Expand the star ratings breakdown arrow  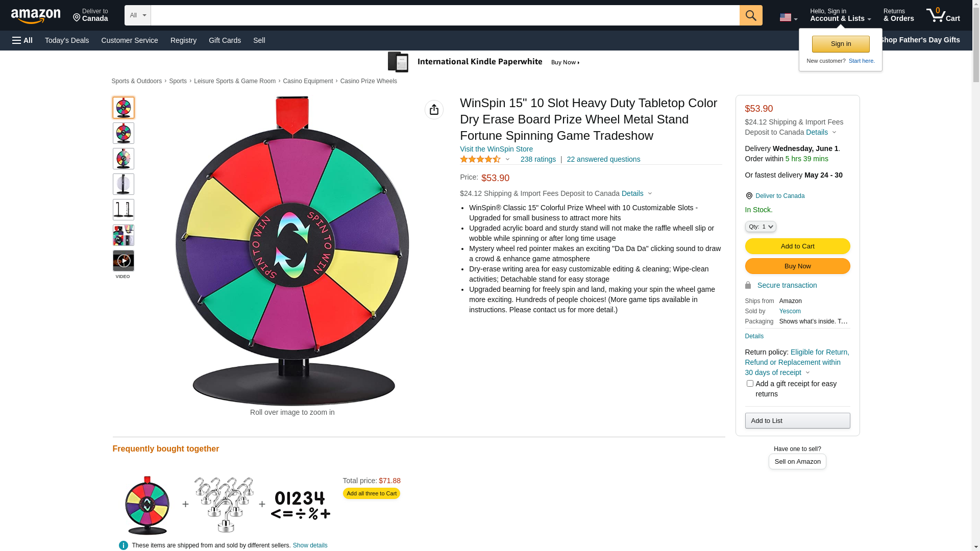pyautogui.click(x=507, y=159)
